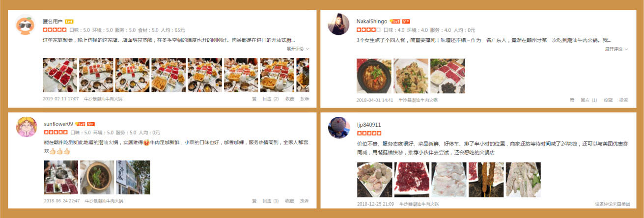Open NakaiShingo's profile avatar

click(338, 25)
